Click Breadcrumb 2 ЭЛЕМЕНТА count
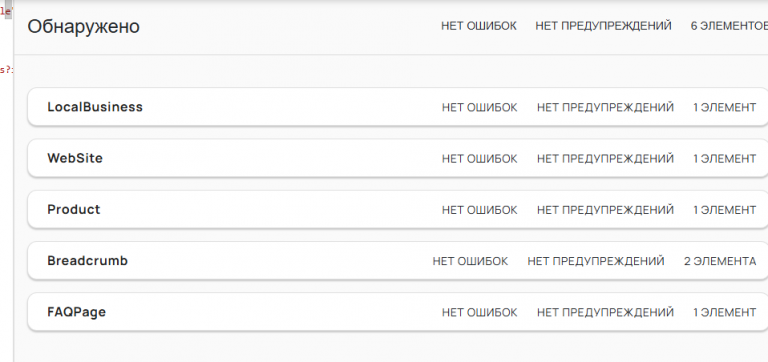This screenshot has width=768, height=362. [x=720, y=261]
